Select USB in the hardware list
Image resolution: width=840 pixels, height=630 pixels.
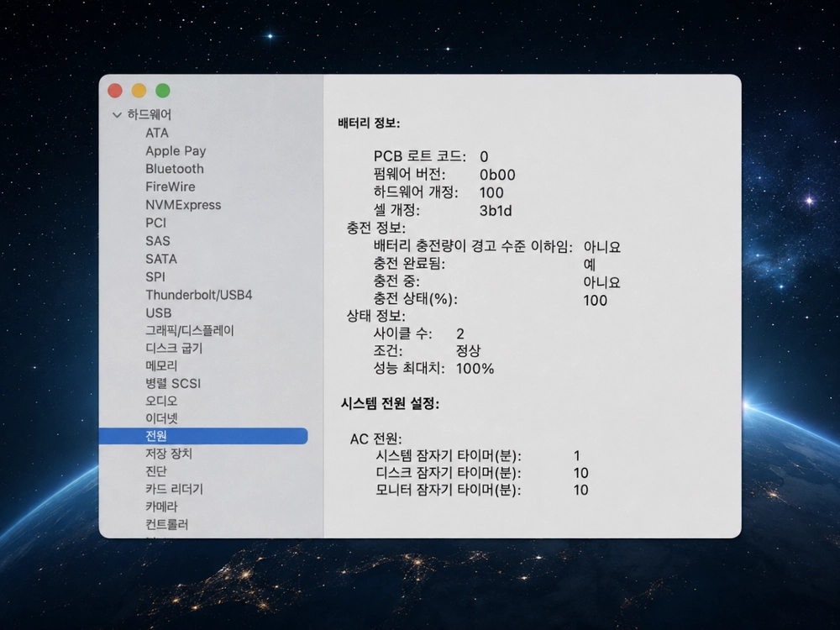pyautogui.click(x=159, y=312)
